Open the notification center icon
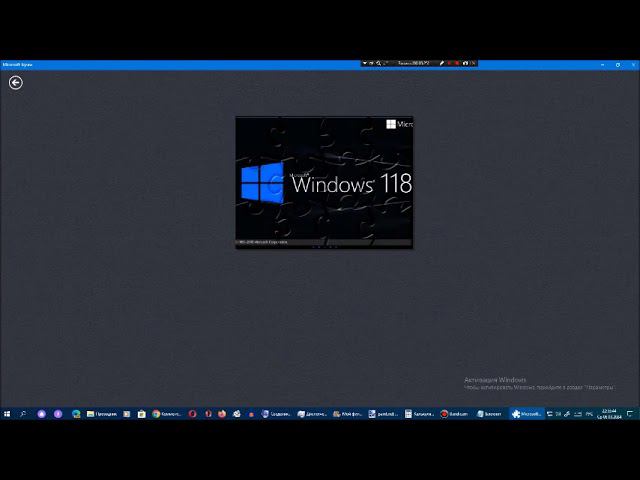Screen dimensions: 640x480 pos(630,414)
